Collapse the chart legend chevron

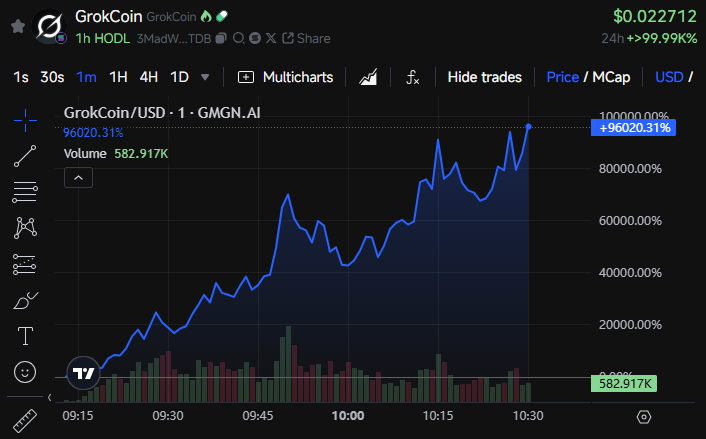point(78,177)
